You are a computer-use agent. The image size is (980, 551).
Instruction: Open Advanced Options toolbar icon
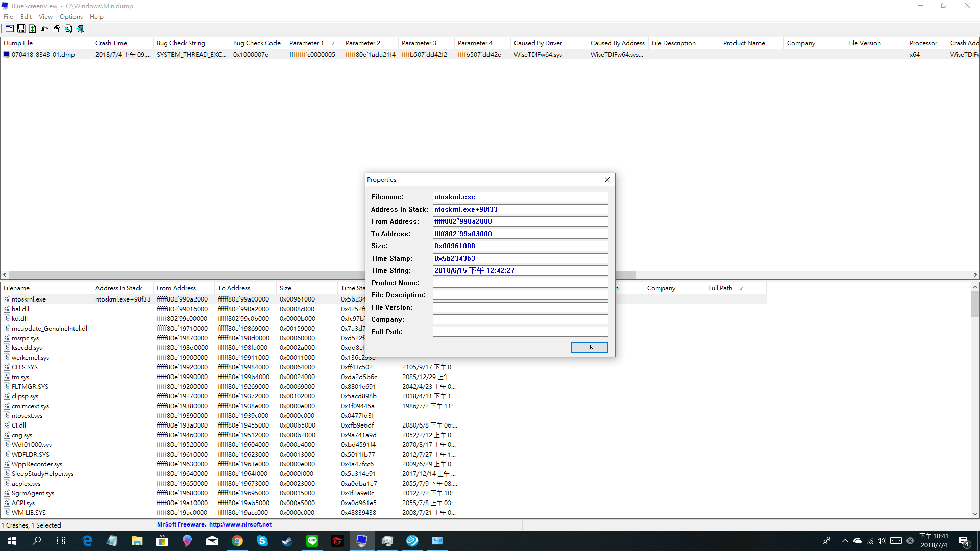click(10, 29)
